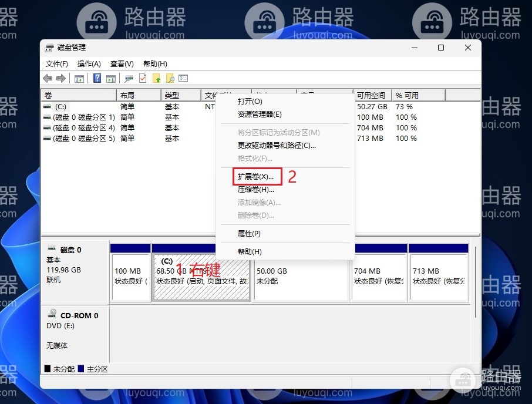Click the checklist view toolbar icon

coord(183,78)
